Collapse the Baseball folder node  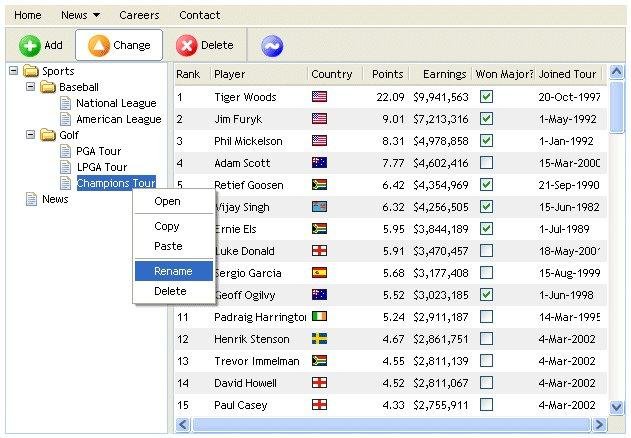[31, 87]
